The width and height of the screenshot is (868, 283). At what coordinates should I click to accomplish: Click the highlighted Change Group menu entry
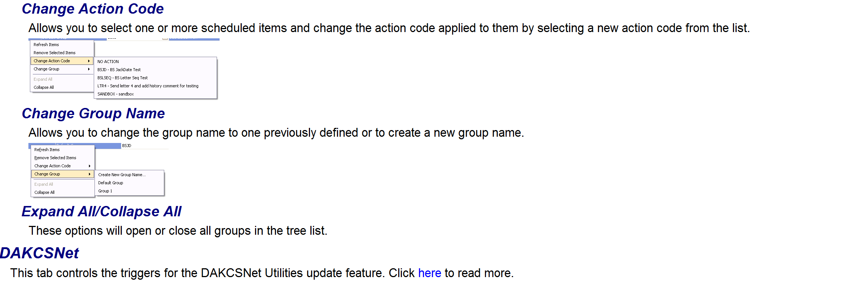tap(62, 174)
